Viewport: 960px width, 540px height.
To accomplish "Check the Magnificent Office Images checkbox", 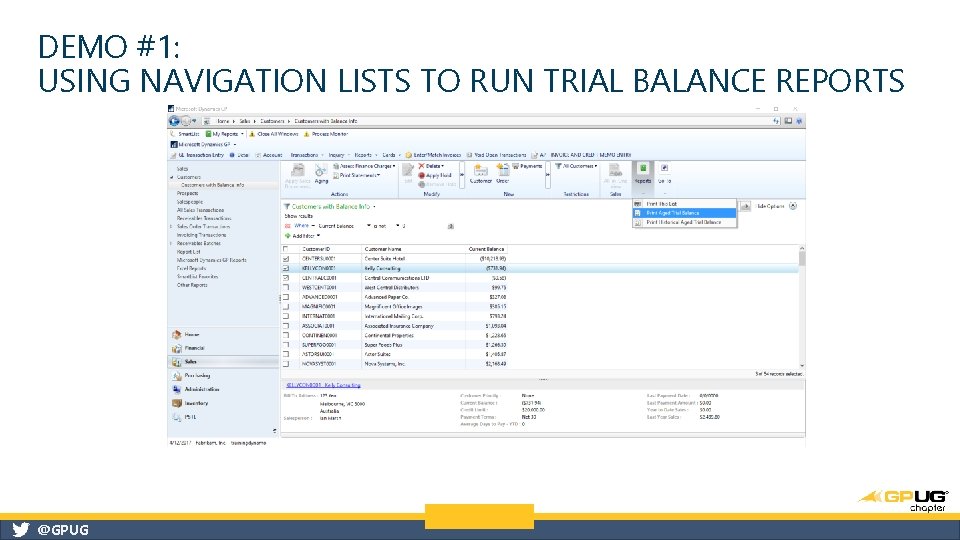I will [285, 307].
